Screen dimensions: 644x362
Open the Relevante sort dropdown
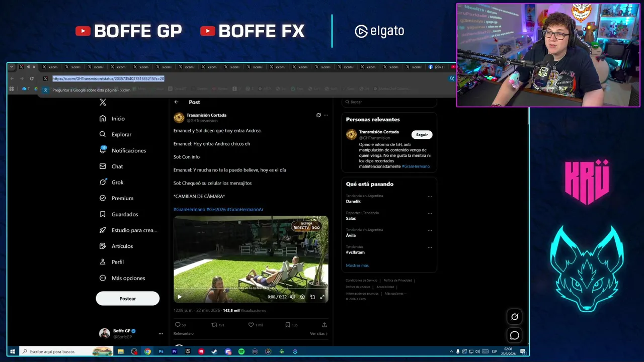pos(184,333)
